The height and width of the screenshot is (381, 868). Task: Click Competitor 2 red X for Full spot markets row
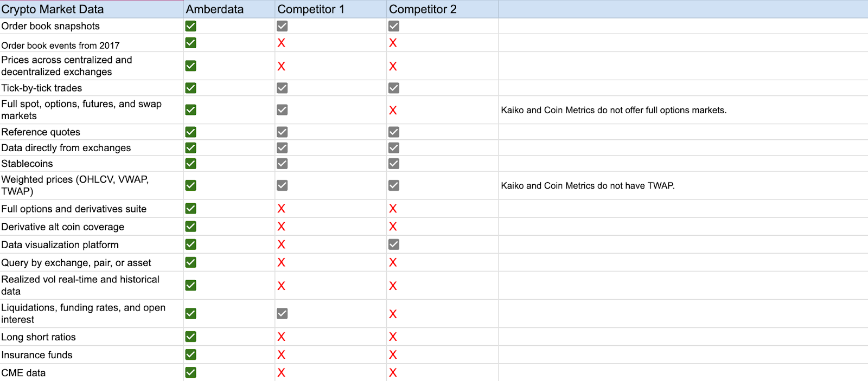pyautogui.click(x=393, y=110)
